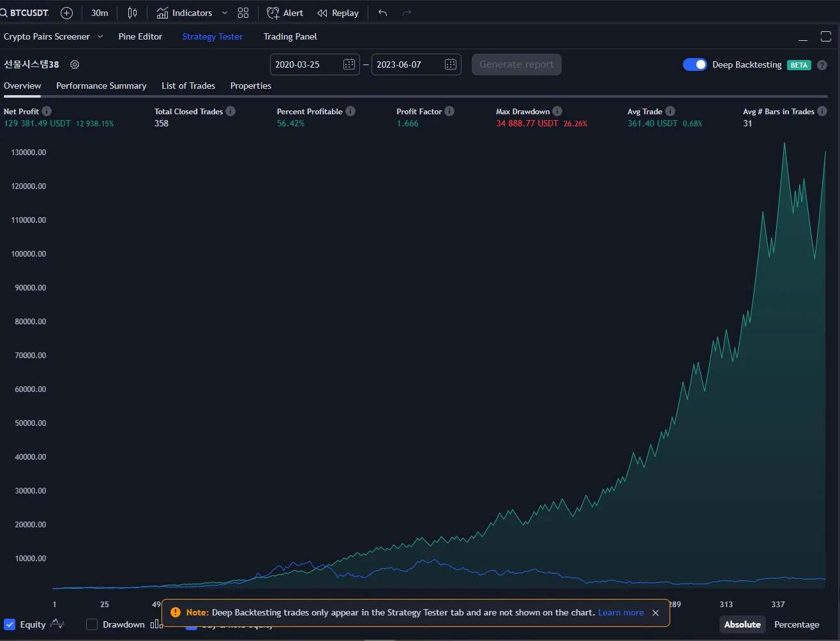The height and width of the screenshot is (641, 840).
Task: Click the Equity line style icon
Action: click(x=57, y=624)
